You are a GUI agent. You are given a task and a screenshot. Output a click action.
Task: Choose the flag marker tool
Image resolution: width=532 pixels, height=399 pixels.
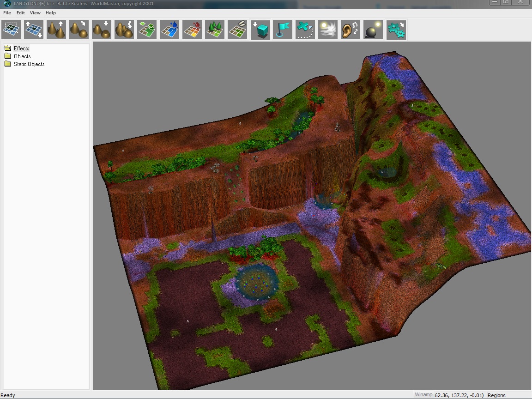[283, 30]
